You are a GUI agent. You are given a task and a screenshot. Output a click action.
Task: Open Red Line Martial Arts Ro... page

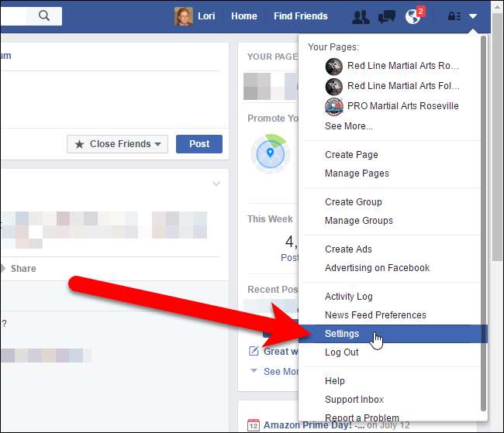403,66
